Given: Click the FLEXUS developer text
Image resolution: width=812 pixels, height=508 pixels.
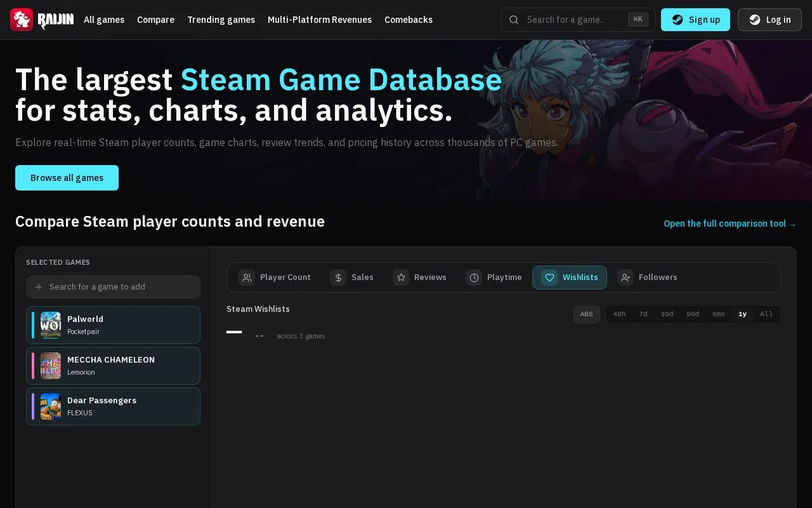Looking at the screenshot, I should (x=79, y=413).
